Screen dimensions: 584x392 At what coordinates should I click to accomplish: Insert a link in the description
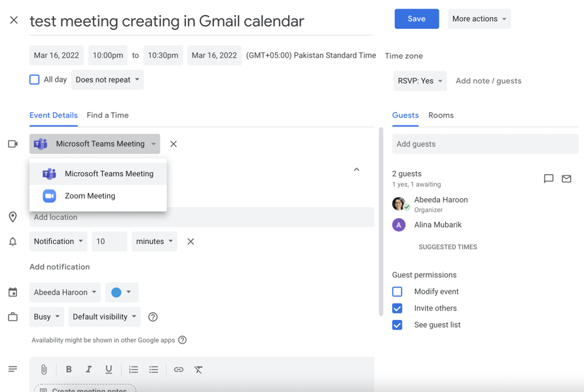(x=178, y=370)
